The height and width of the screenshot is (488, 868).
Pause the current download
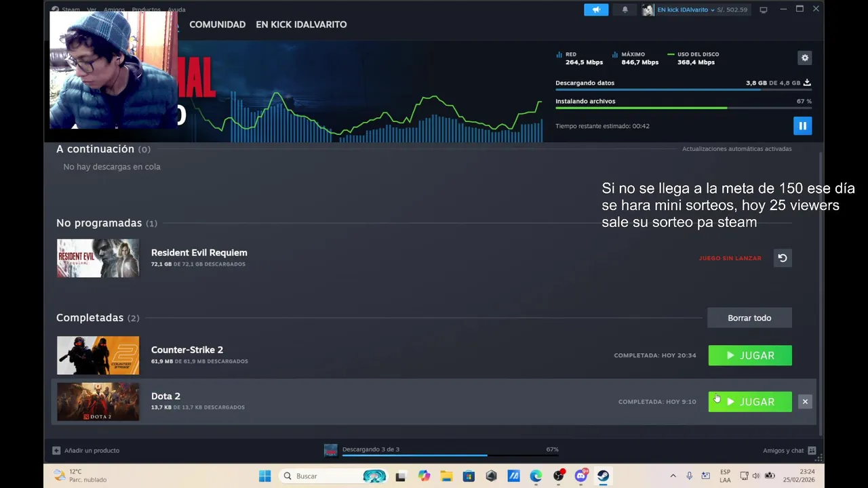click(x=802, y=125)
